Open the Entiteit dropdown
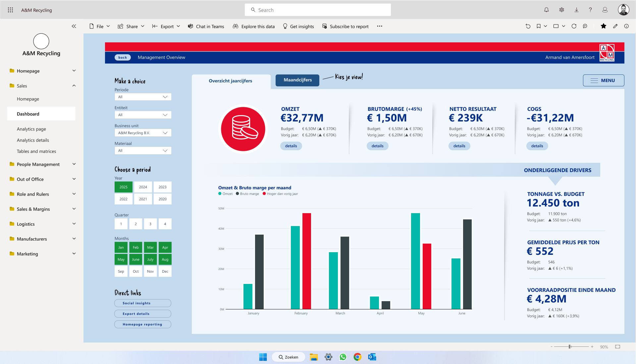 point(143,115)
